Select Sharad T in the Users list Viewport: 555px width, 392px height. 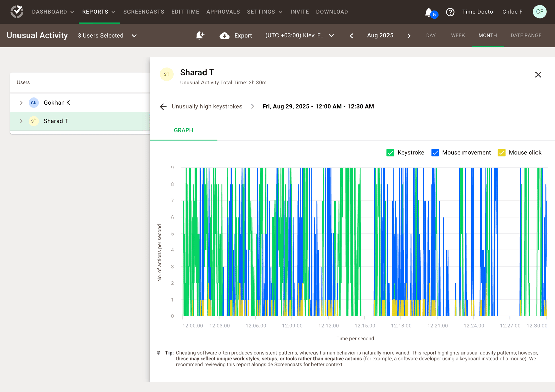(x=56, y=121)
